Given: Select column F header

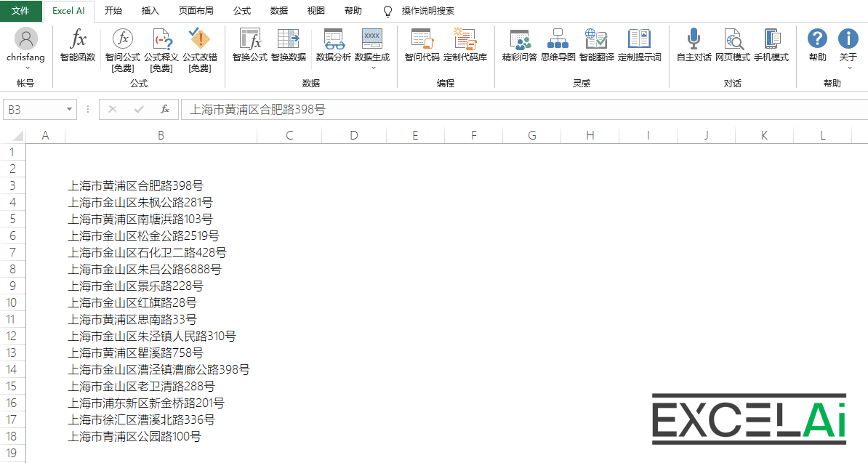Looking at the screenshot, I should 473,135.
